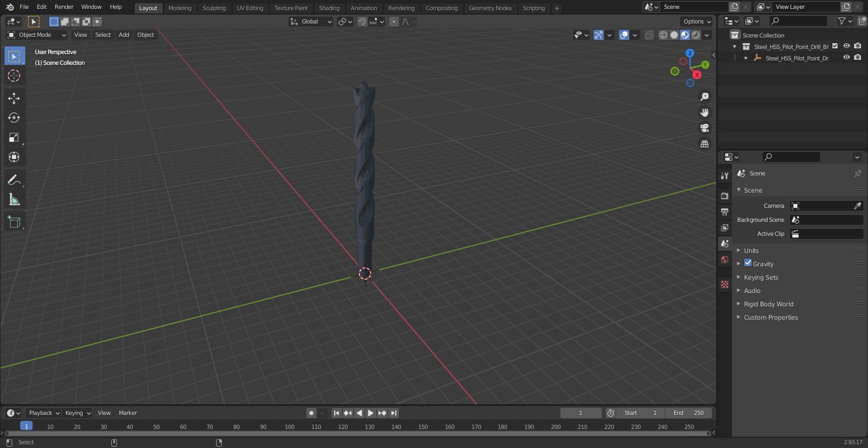Viewport: 868px width, 448px height.
Task: Activate the Scale tool
Action: coord(14,137)
